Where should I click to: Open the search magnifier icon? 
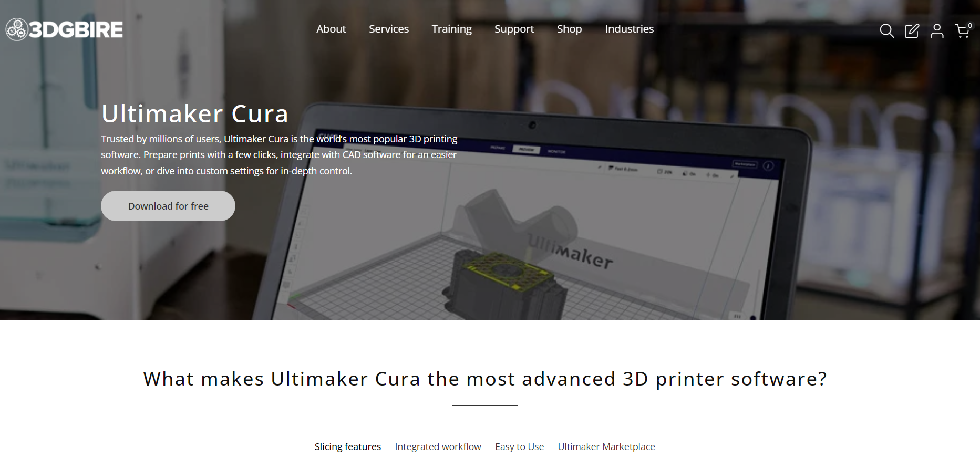pyautogui.click(x=886, y=31)
